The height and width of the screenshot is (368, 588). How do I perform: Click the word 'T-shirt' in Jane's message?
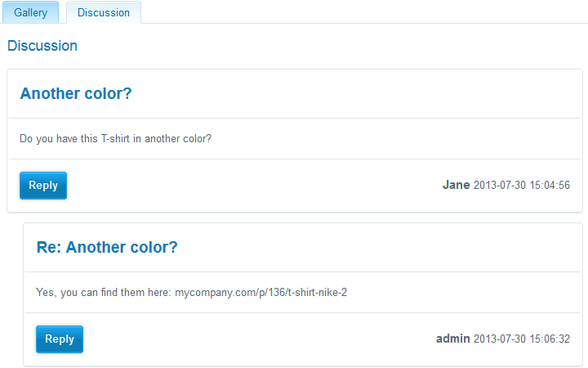(115, 138)
